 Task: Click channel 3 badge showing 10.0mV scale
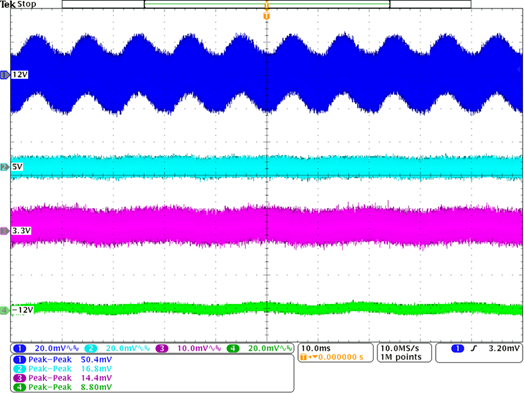(x=162, y=349)
